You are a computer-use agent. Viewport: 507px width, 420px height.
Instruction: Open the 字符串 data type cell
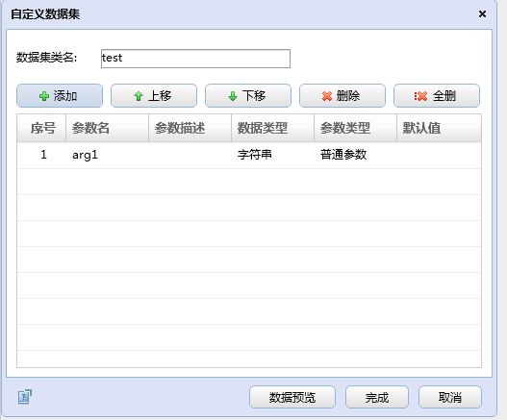(272, 155)
